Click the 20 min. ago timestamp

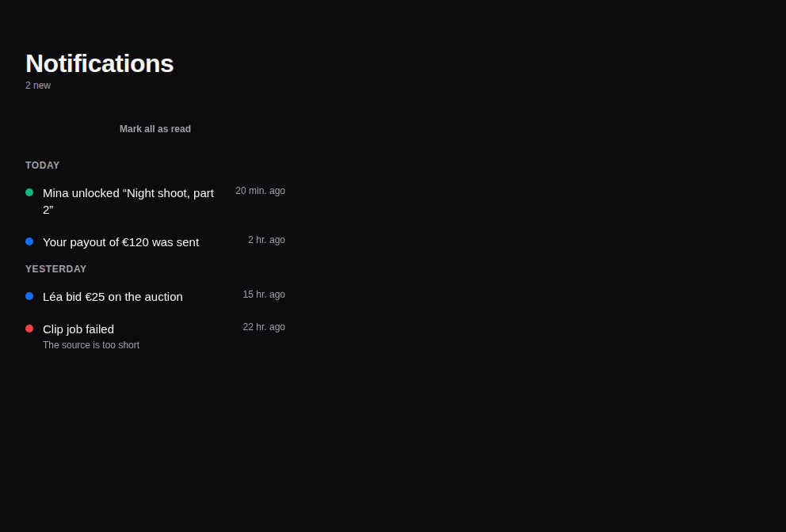point(260,191)
